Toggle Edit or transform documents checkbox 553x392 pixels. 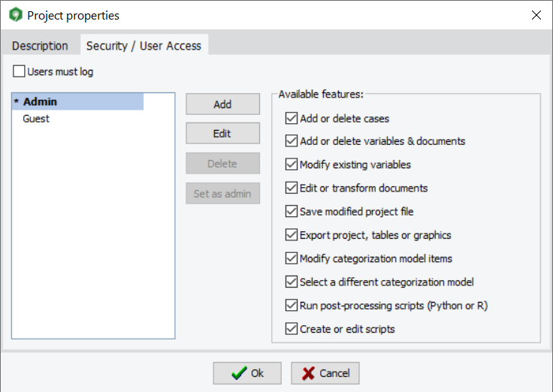(x=292, y=188)
